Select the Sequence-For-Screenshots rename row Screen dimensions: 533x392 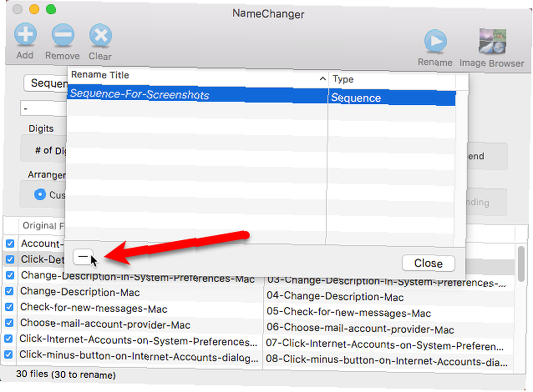261,95
